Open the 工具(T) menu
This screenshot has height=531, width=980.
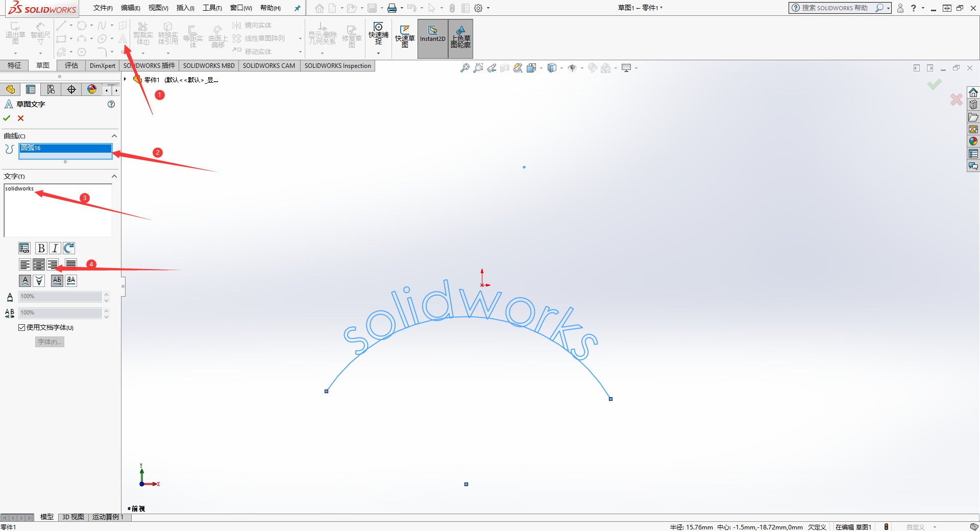tap(212, 8)
